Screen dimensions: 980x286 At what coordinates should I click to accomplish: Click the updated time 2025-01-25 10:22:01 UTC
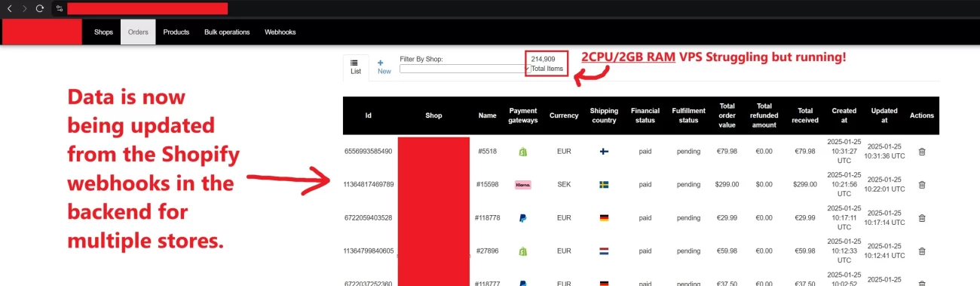pyautogui.click(x=884, y=184)
